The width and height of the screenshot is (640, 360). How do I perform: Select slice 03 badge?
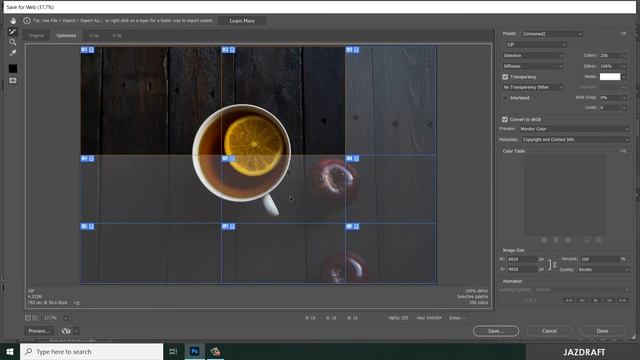coord(352,50)
